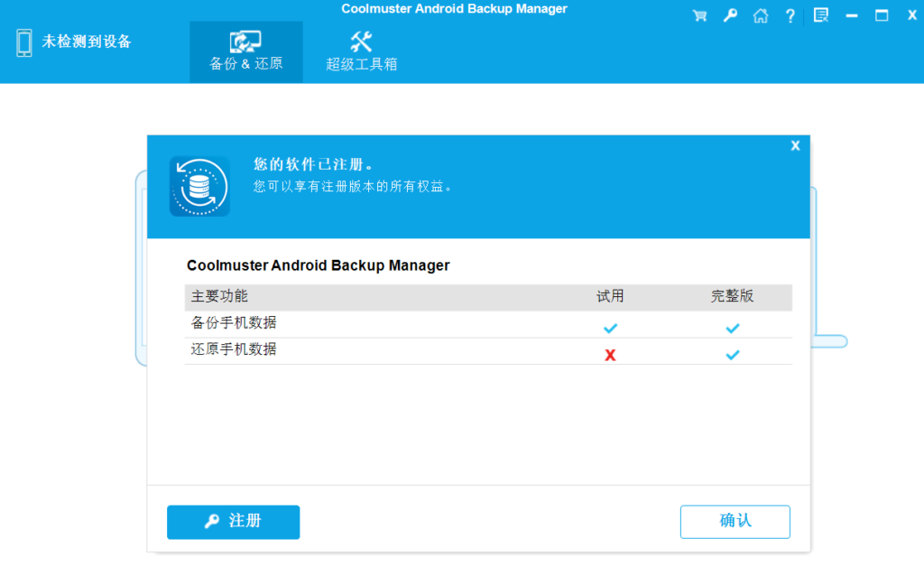Click the full-version checkmark for 还原手机数据
Screen dimensions: 924x585
coord(733,355)
